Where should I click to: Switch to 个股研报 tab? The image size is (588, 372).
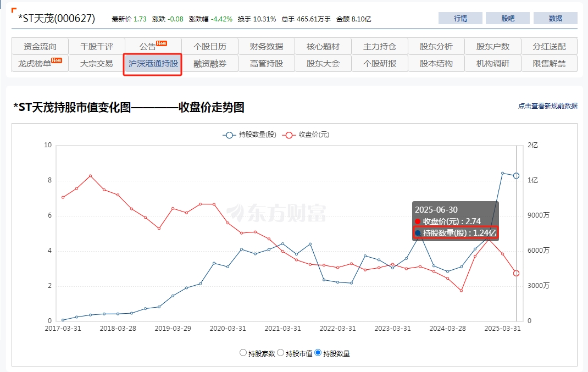click(380, 63)
